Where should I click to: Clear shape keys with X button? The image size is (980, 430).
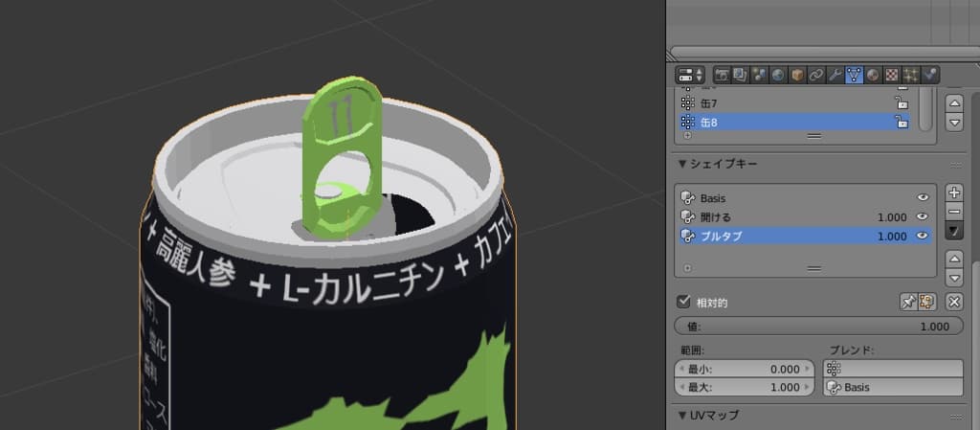pyautogui.click(x=954, y=302)
